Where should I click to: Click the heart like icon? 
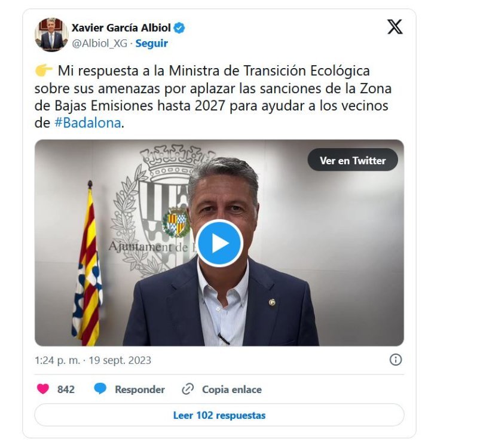click(x=43, y=389)
